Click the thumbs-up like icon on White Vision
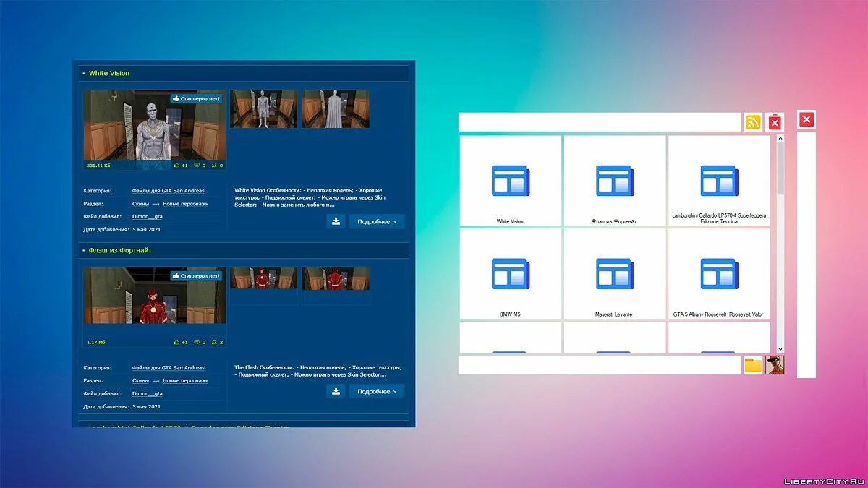The image size is (868, 488). [x=178, y=166]
